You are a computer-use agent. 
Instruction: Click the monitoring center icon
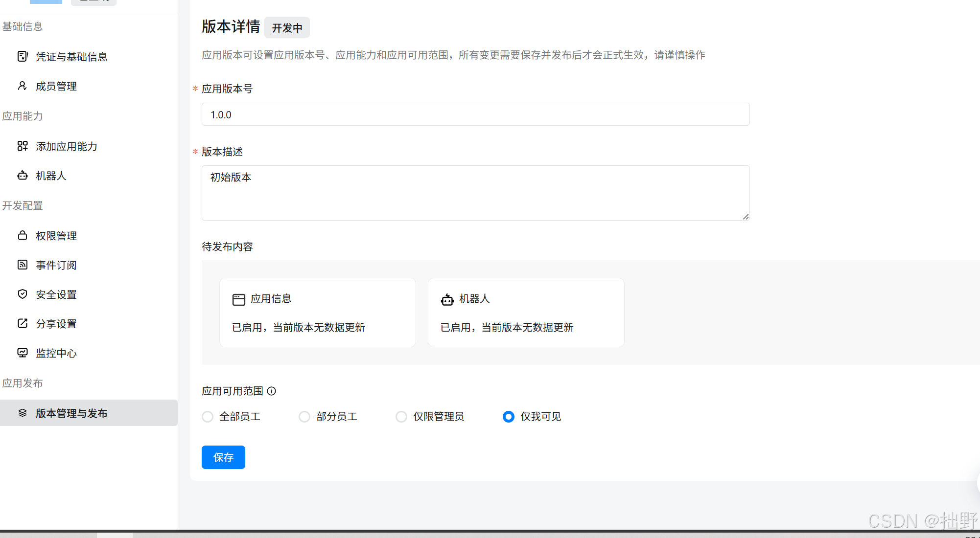(x=23, y=353)
